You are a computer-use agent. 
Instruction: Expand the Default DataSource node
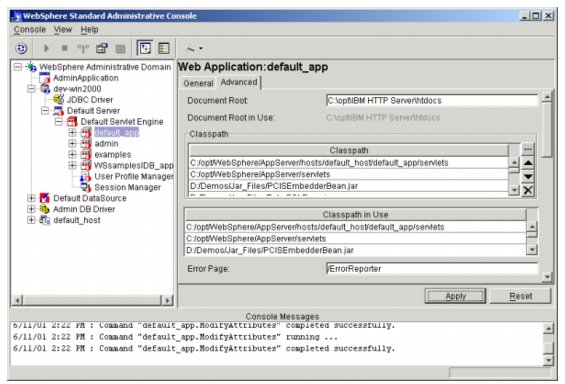point(31,198)
